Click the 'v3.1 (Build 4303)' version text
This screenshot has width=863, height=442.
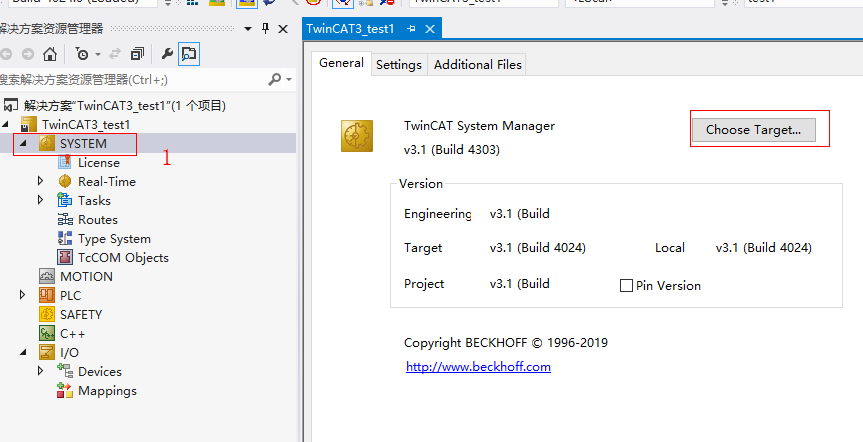tap(452, 150)
